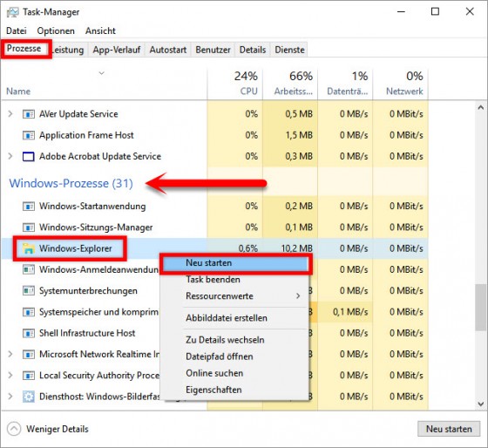
Task: Open the Datei menu
Action: click(17, 31)
